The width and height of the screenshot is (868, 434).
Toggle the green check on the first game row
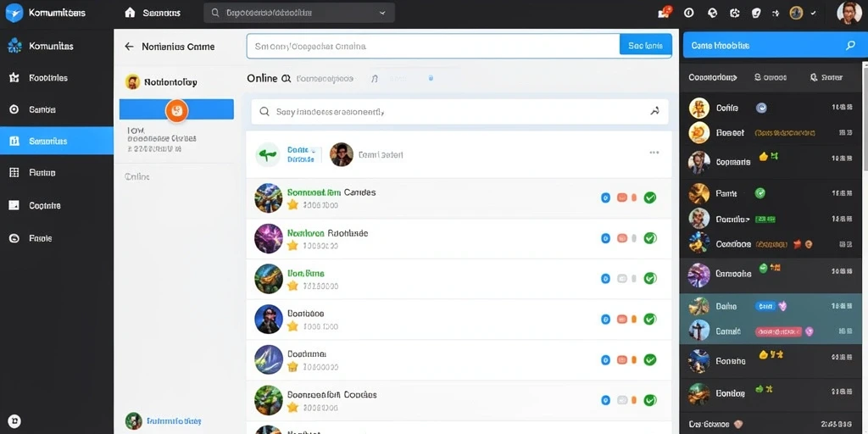(650, 198)
